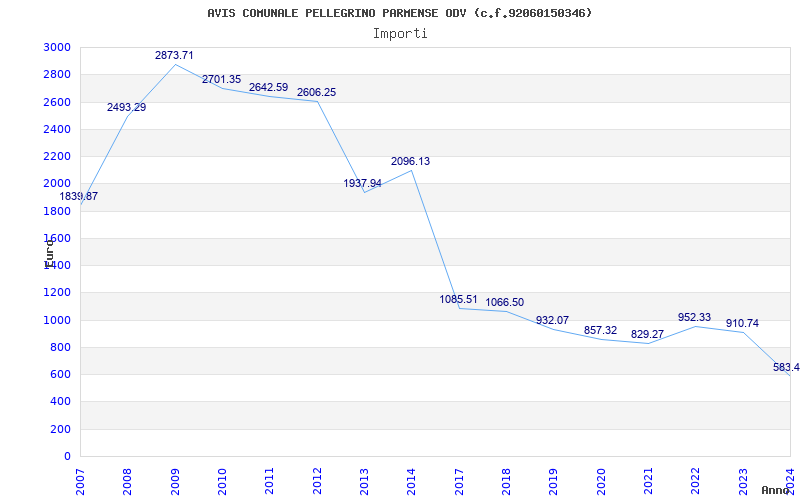Click the x-axis year 2023
Image resolution: width=800 pixels, height=500 pixels.
pyautogui.click(x=743, y=482)
